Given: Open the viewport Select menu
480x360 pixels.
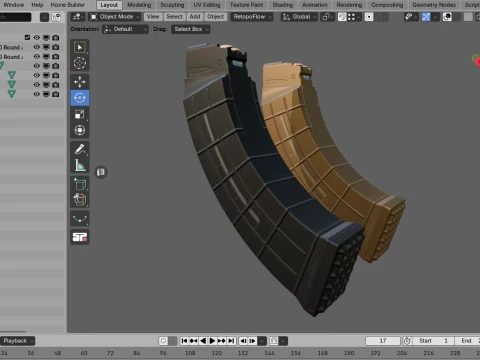Looking at the screenshot, I should tap(174, 17).
